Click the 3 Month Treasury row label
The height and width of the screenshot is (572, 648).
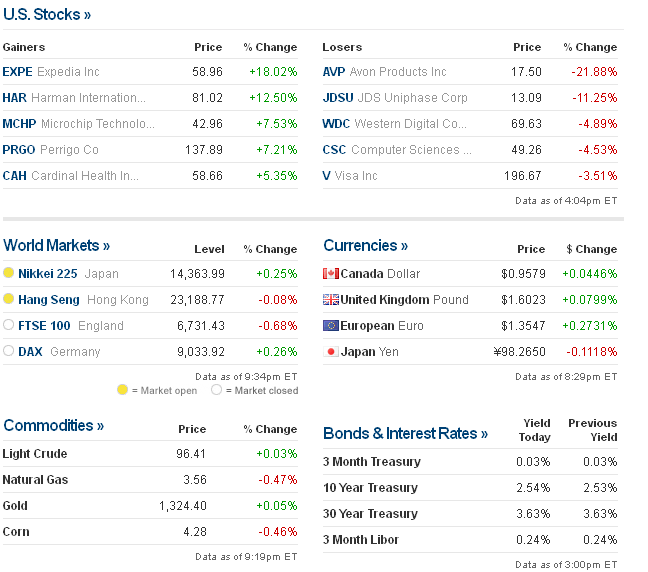coord(372,462)
